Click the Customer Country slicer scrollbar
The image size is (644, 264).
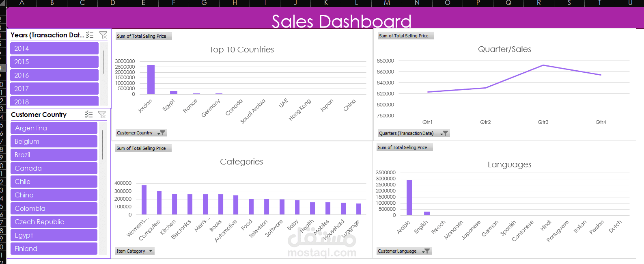tap(103, 145)
